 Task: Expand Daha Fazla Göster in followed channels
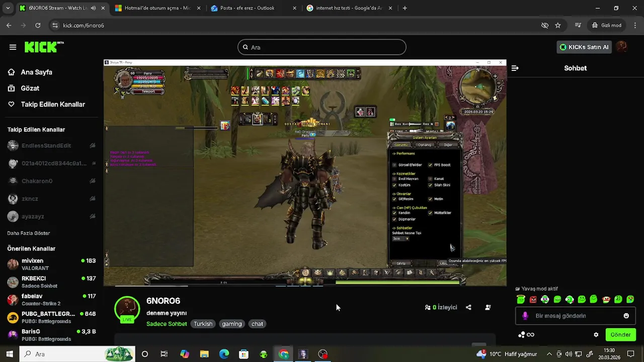point(29,233)
